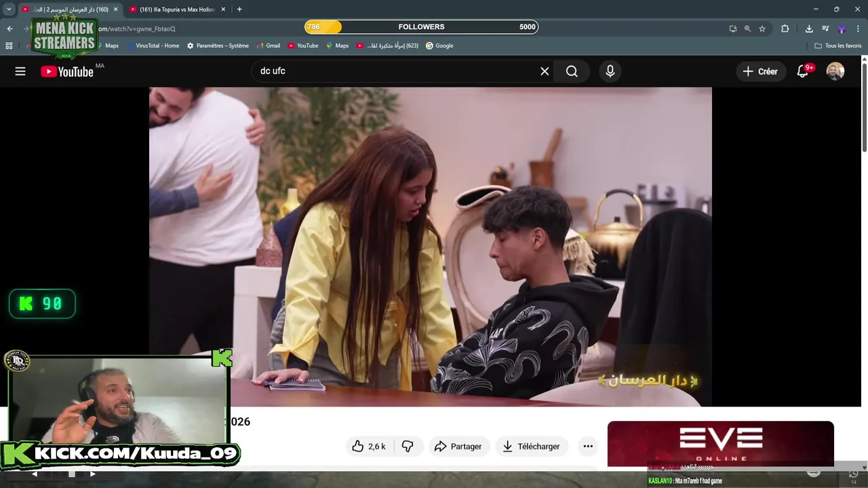Open the Tous les favoris bookmarks folder
The width and height of the screenshot is (868, 488).
coord(837,45)
